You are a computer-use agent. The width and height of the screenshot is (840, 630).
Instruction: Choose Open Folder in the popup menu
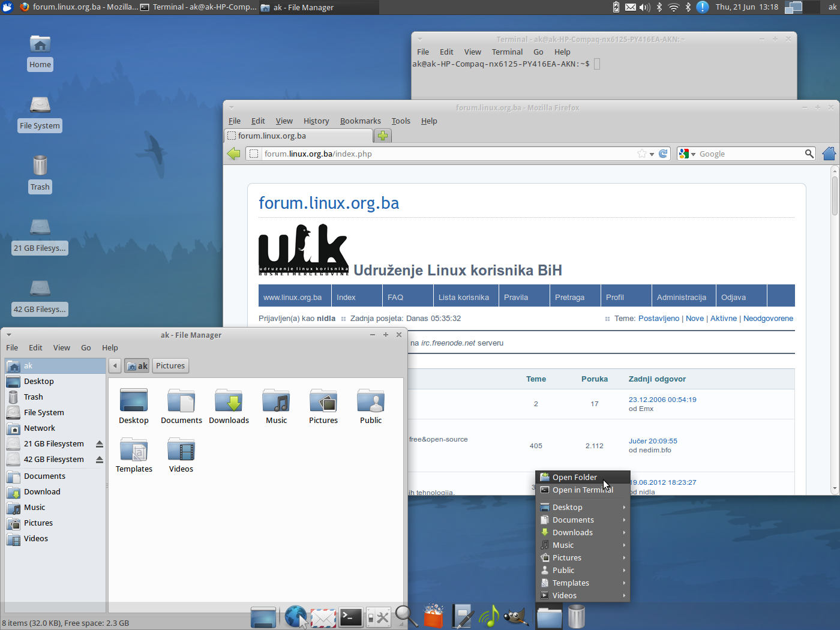583,477
